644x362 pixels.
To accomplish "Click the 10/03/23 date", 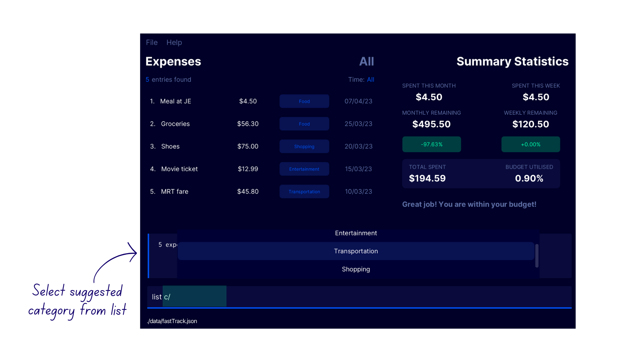I will coord(358,191).
